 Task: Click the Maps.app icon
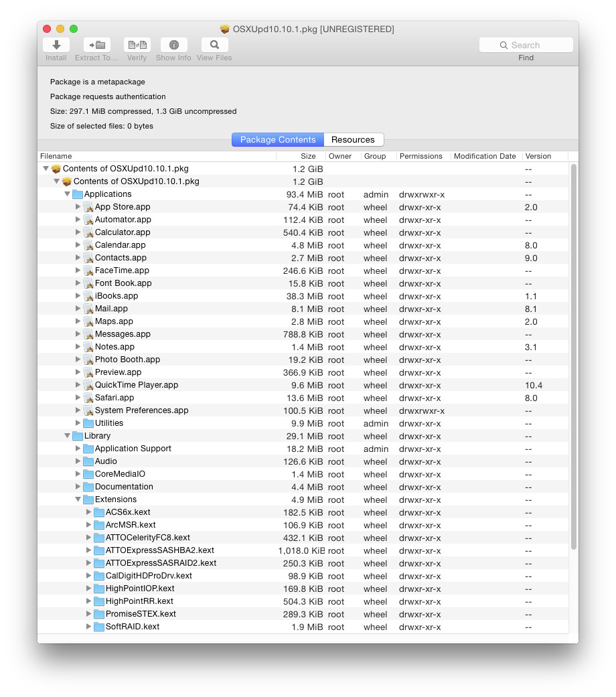coord(88,322)
